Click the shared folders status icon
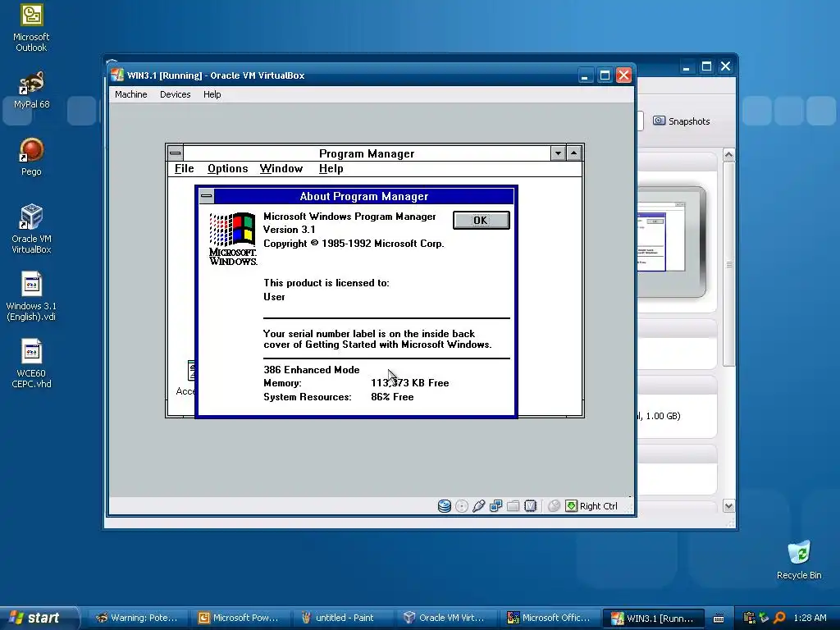 point(513,506)
